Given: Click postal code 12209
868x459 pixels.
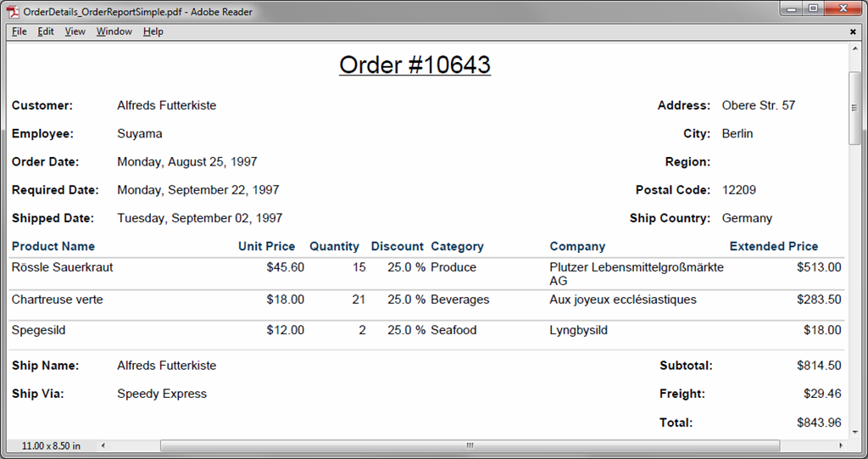Looking at the screenshot, I should coord(739,190).
